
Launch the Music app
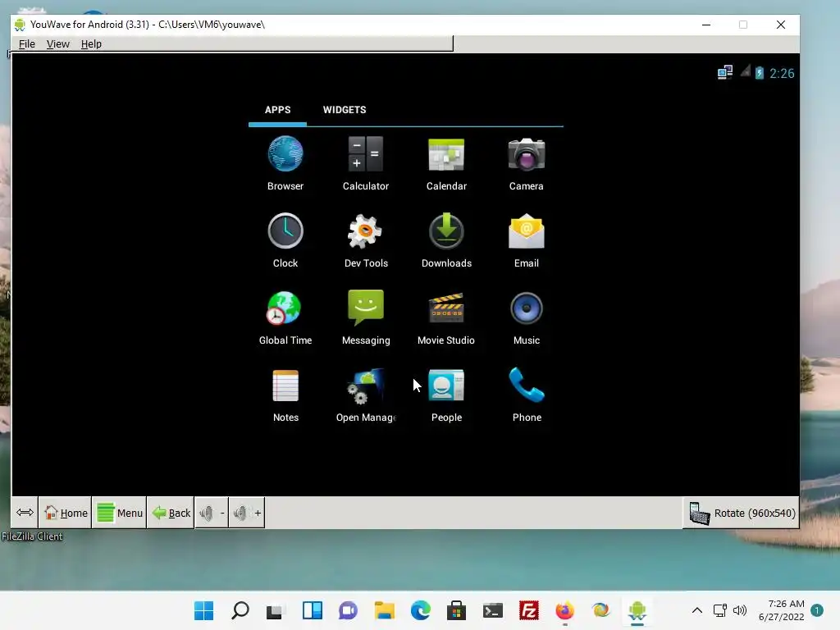click(x=526, y=317)
